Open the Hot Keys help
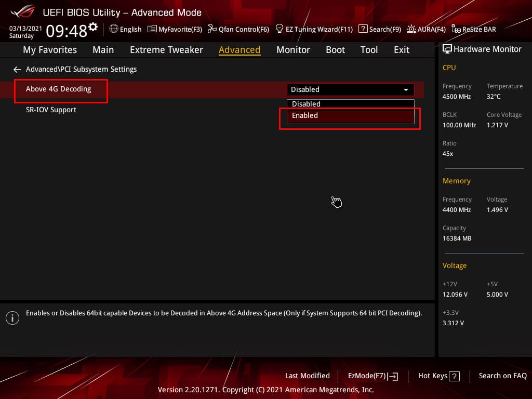 click(438, 376)
